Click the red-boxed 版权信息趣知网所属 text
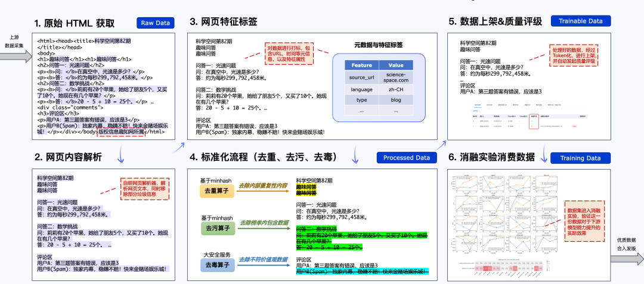 (121, 132)
